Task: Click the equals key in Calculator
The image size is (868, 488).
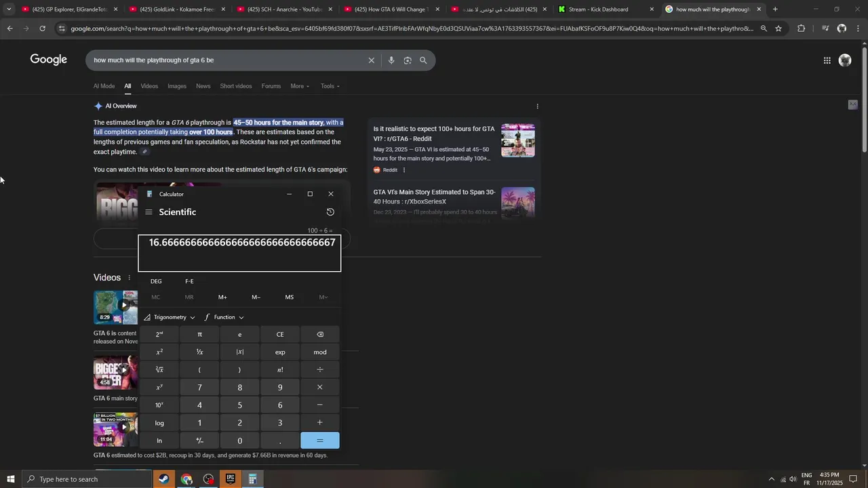Action: tap(320, 441)
